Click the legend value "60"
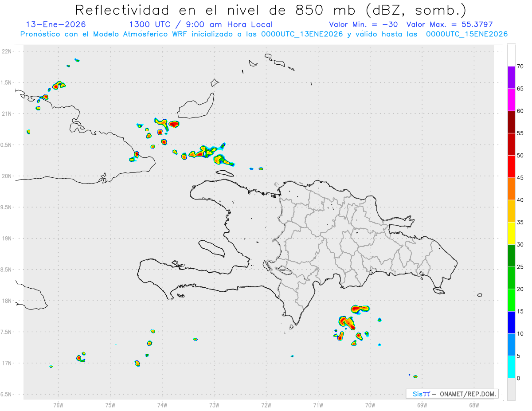 [x=520, y=111]
